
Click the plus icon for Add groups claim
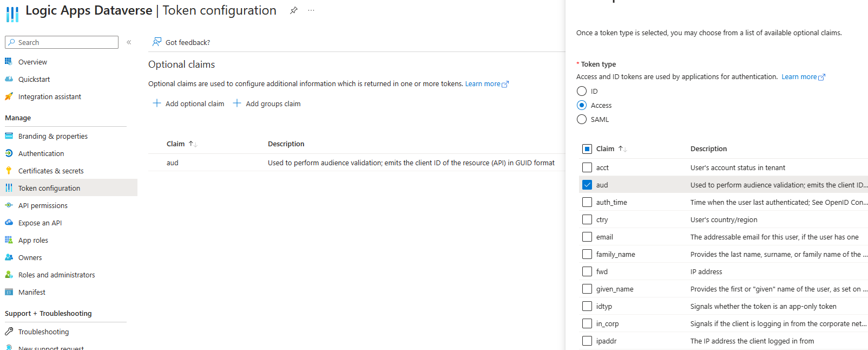[237, 103]
